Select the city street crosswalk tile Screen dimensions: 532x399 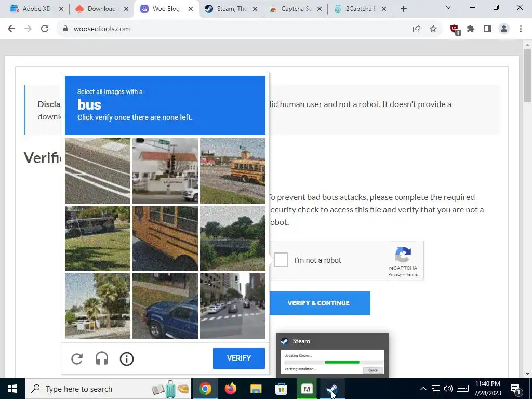coord(233,306)
